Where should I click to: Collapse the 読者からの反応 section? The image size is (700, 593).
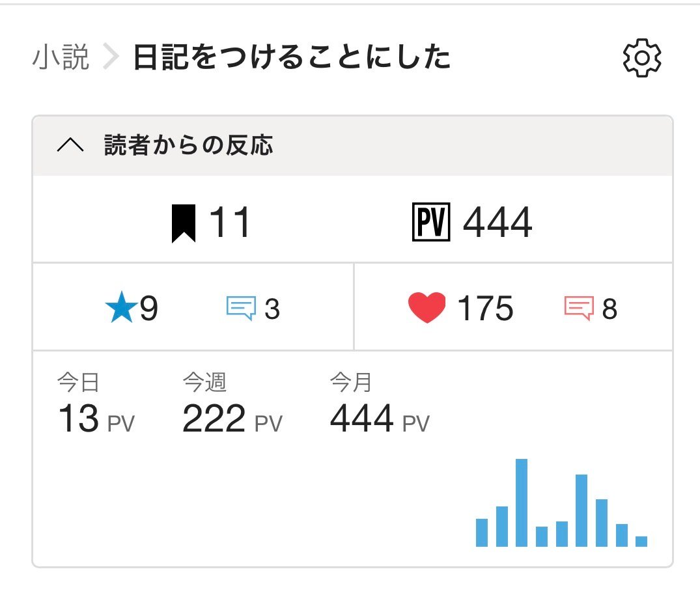[70, 146]
